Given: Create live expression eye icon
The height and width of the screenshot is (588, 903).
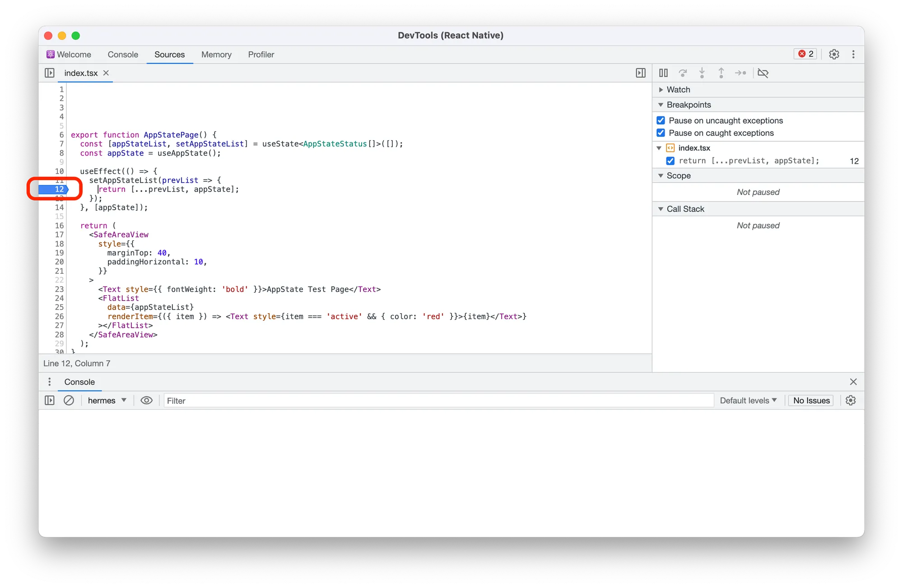Looking at the screenshot, I should (146, 400).
